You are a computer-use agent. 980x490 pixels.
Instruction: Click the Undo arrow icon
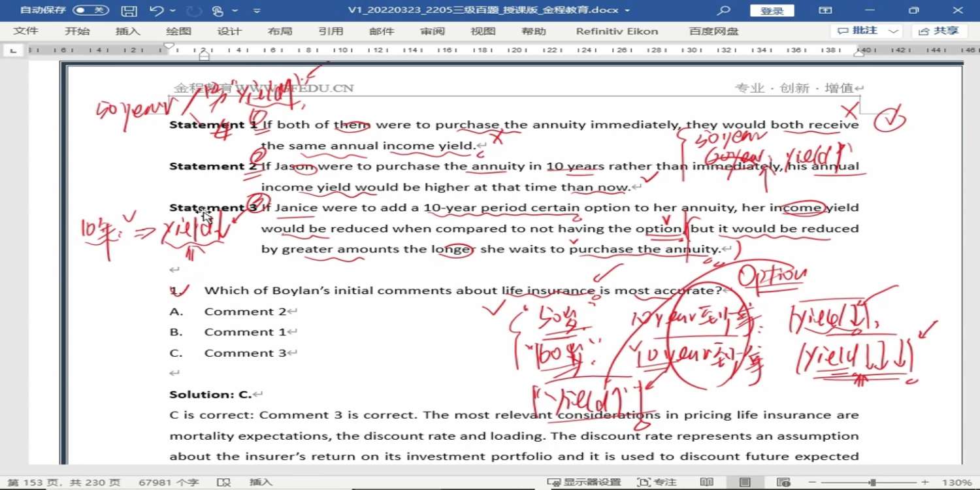point(155,10)
